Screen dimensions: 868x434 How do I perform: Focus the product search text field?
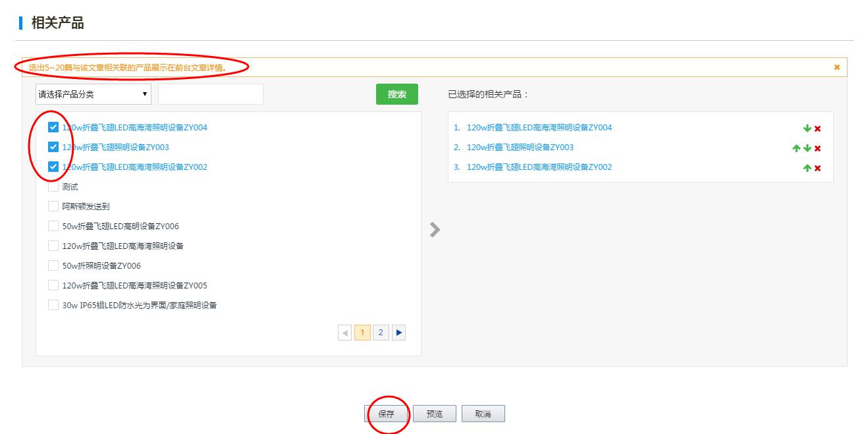211,94
